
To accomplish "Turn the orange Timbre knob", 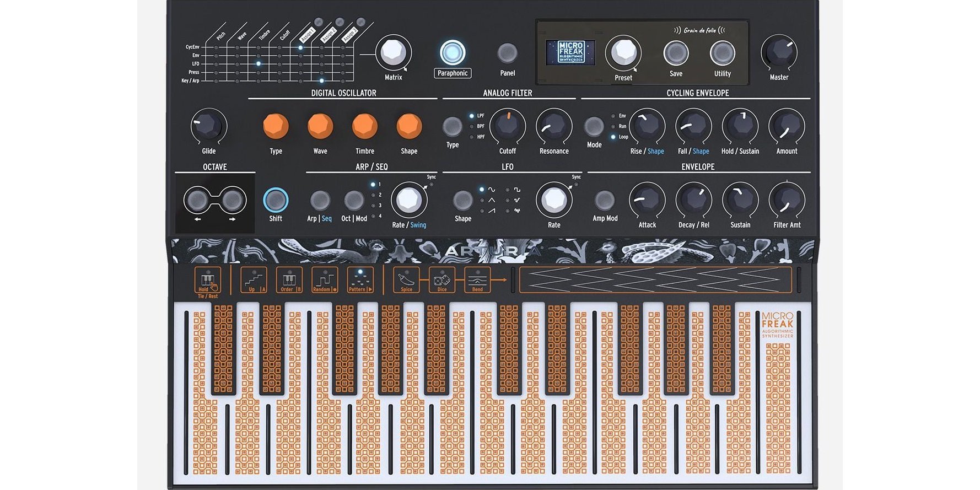I will pyautogui.click(x=365, y=126).
